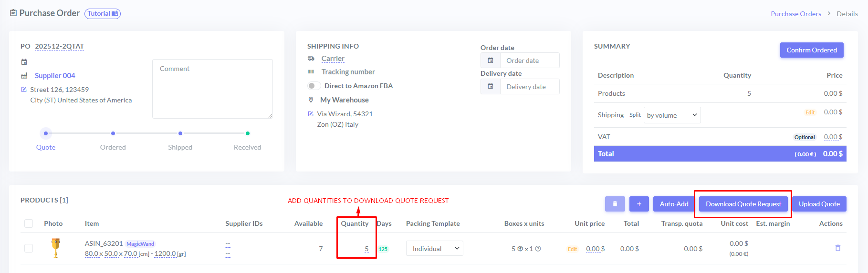Viewport: 868px width, 273px height.
Task: Open the Purchase Orders breadcrumb link
Action: pyautogui.click(x=795, y=14)
